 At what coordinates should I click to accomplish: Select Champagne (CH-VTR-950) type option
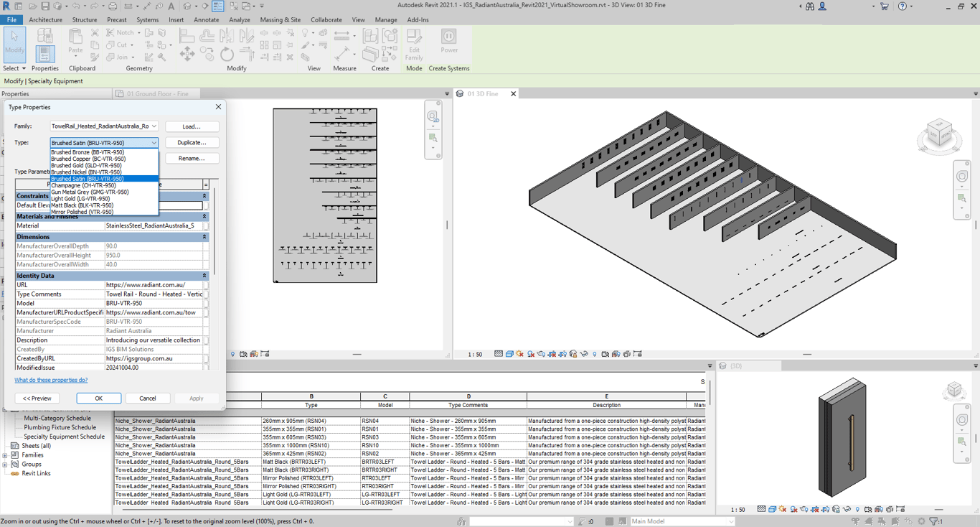(83, 185)
